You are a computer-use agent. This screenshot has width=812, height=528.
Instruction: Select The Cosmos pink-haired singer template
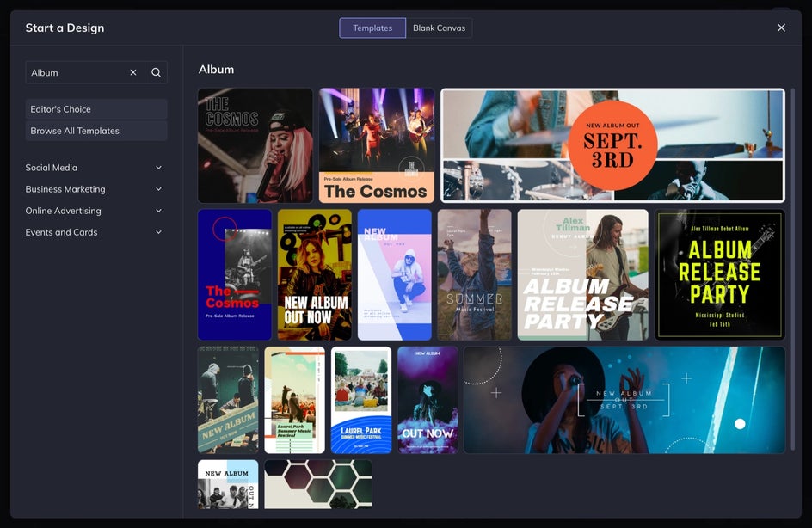pyautogui.click(x=255, y=145)
